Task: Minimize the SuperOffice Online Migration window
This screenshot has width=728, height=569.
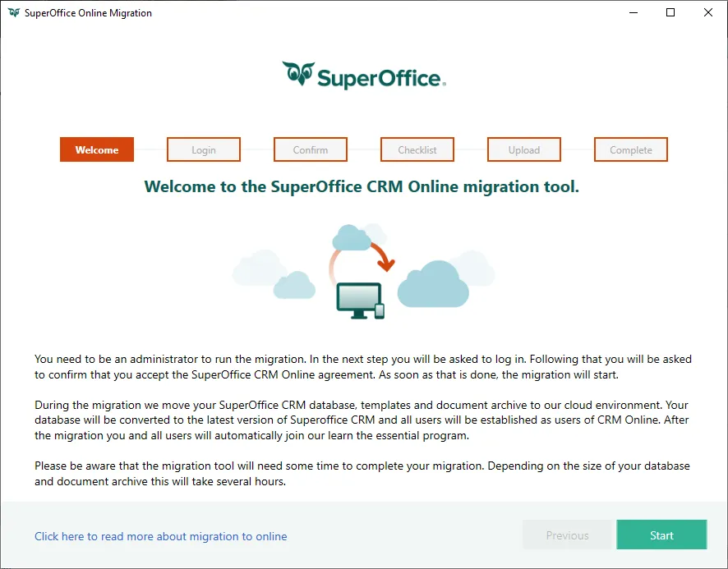Action: 634,13
